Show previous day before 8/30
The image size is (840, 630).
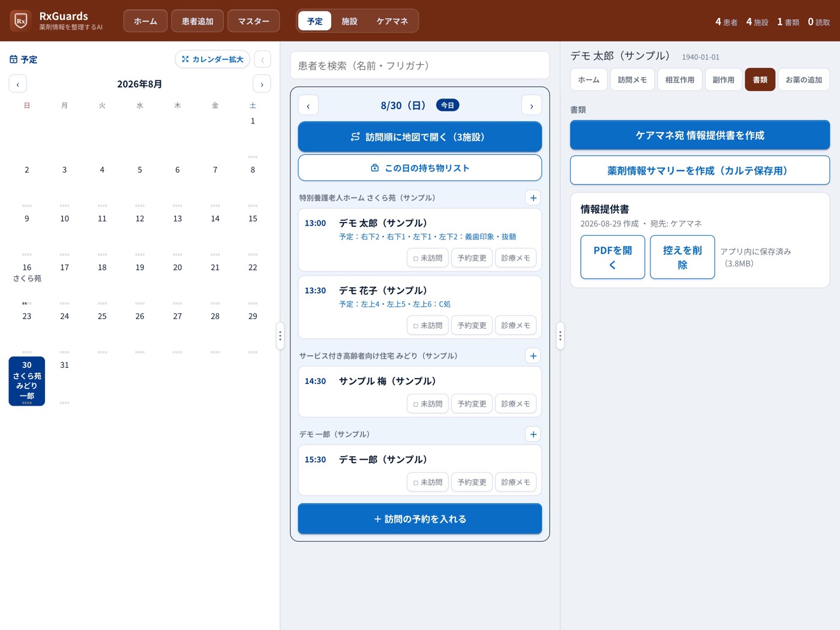308,106
